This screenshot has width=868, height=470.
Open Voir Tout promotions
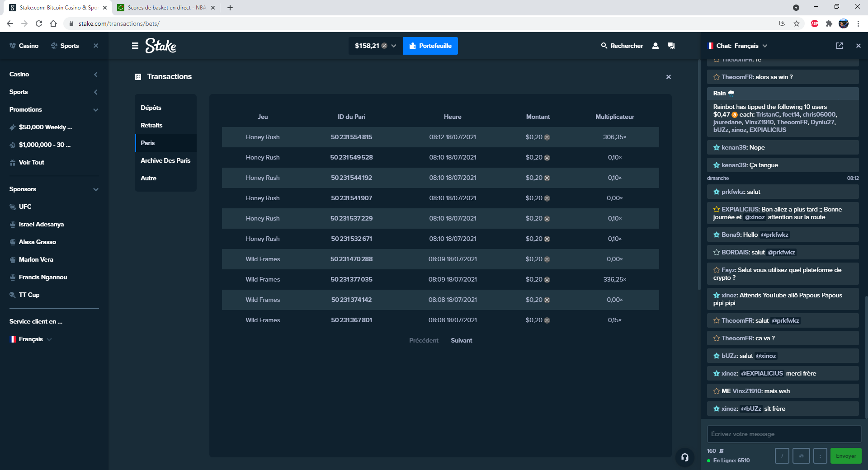[x=27, y=162]
